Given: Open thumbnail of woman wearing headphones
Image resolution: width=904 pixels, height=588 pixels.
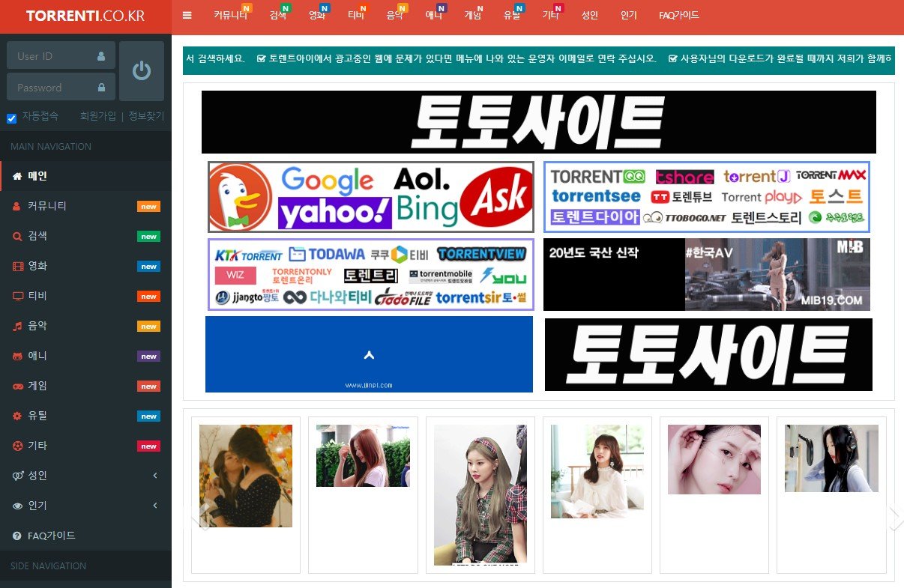Looking at the screenshot, I should coord(831,458).
